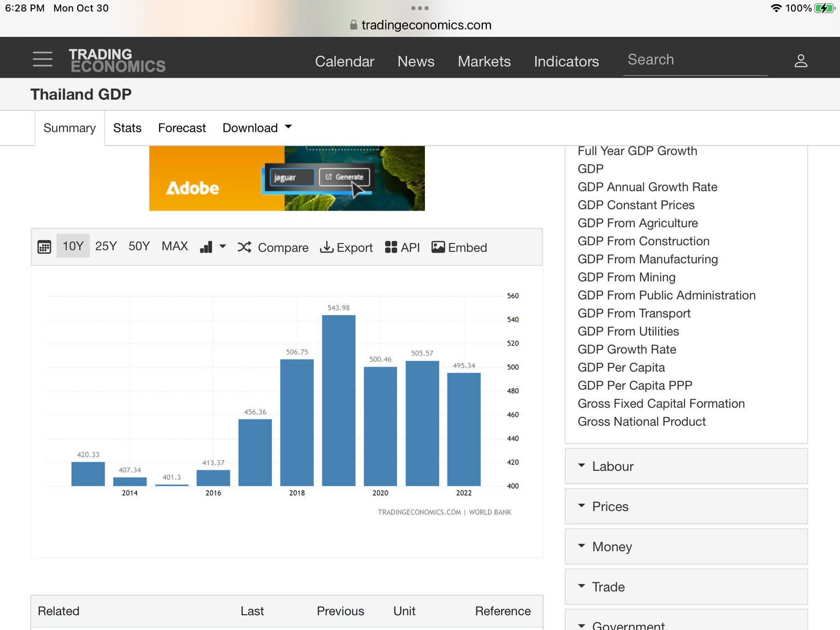Image resolution: width=840 pixels, height=630 pixels.
Task: Open the hamburger navigation menu
Action: tap(43, 59)
